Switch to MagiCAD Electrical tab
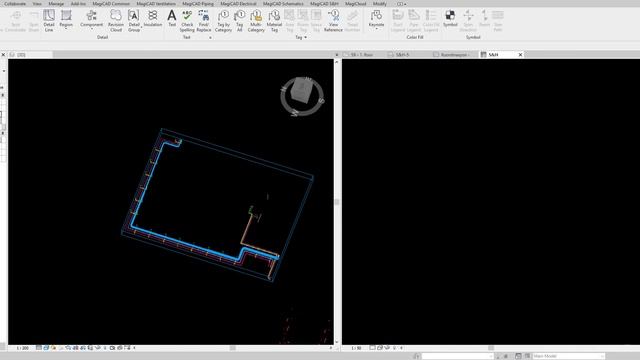Image resolution: width=640 pixels, height=360 pixels. tap(238, 4)
